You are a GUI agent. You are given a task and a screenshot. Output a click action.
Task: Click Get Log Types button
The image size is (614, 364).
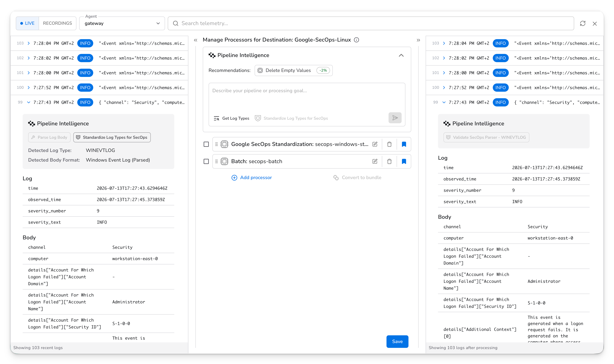click(231, 118)
